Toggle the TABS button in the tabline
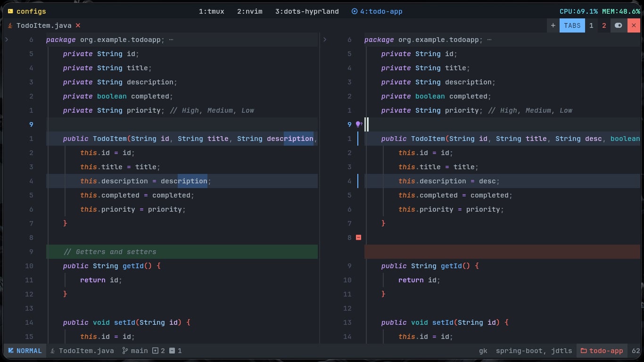Screen dimensions: 644x362 tap(572, 25)
